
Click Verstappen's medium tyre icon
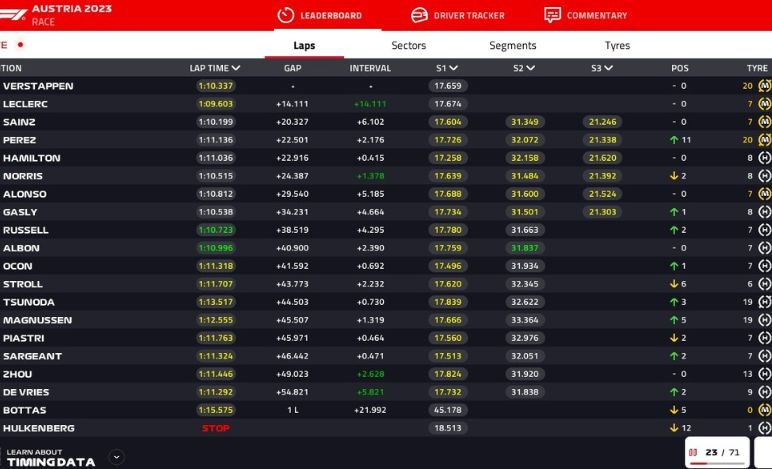pos(765,86)
